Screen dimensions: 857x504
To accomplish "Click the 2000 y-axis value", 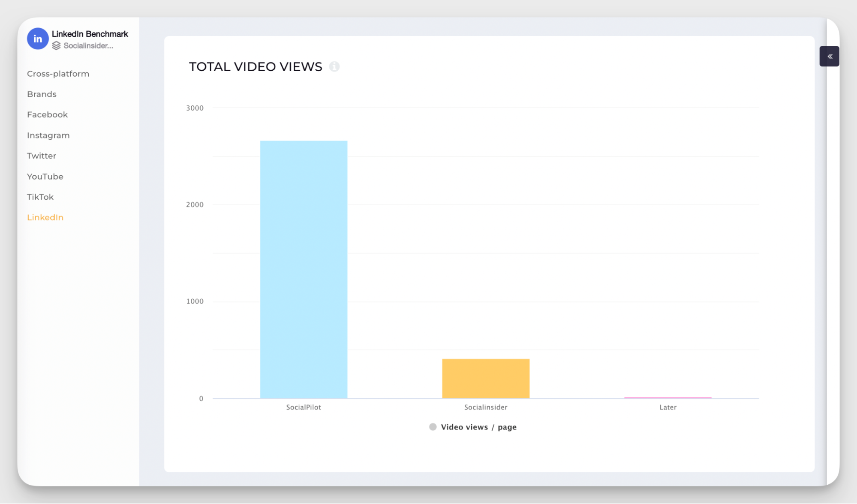I will [195, 205].
